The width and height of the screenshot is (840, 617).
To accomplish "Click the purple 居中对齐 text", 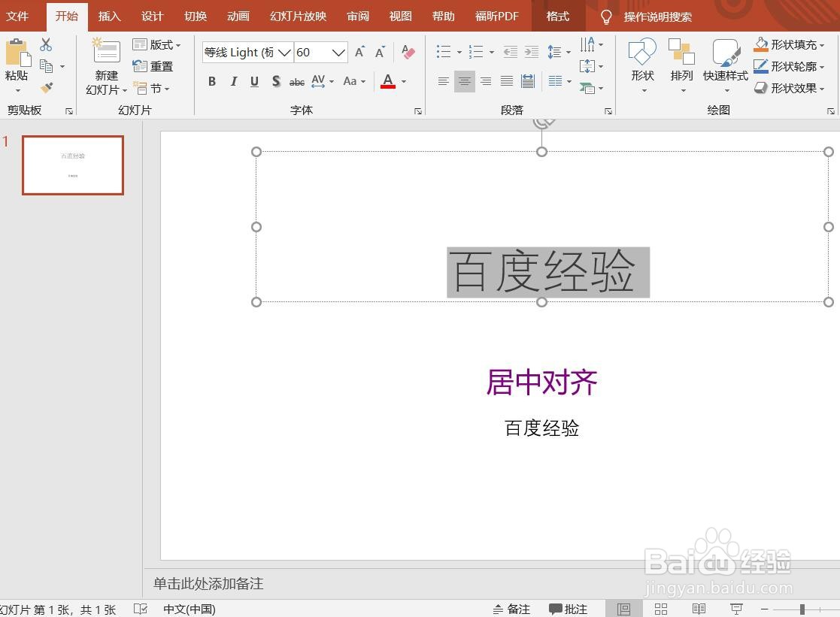I will pyautogui.click(x=541, y=383).
